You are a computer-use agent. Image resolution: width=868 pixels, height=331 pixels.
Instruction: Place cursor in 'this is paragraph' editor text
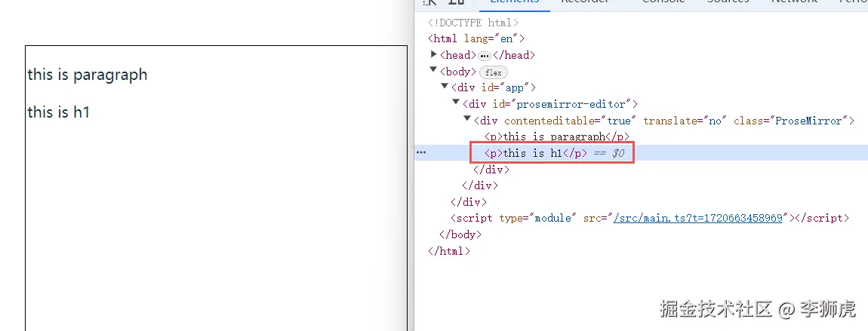click(88, 75)
